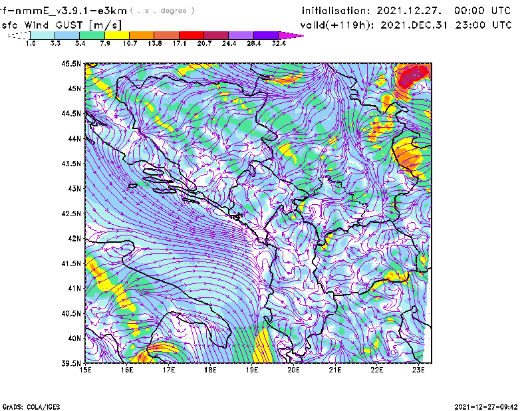This screenshot has height=411, width=532.
Task: Click the grey '( . x . degree )' text
Action: (x=162, y=11)
